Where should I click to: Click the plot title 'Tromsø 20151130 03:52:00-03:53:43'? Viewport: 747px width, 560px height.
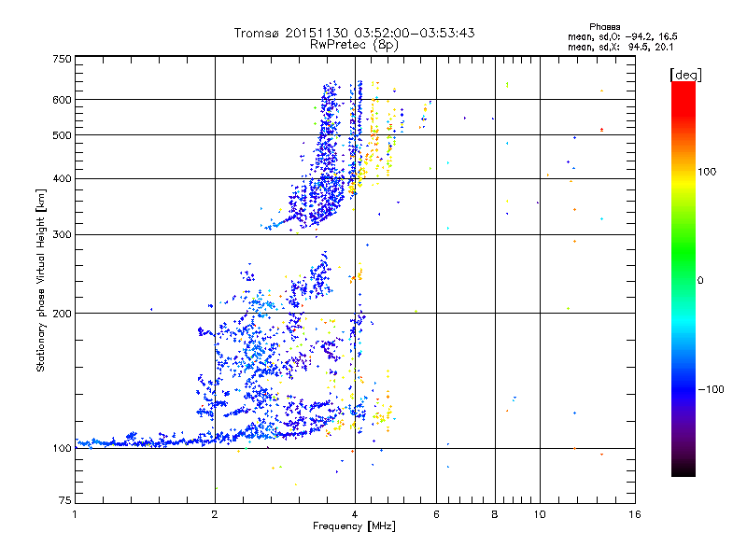354,33
